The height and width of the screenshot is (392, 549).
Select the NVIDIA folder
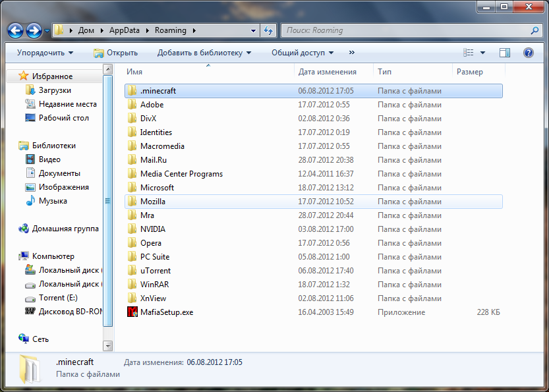(313, 229)
